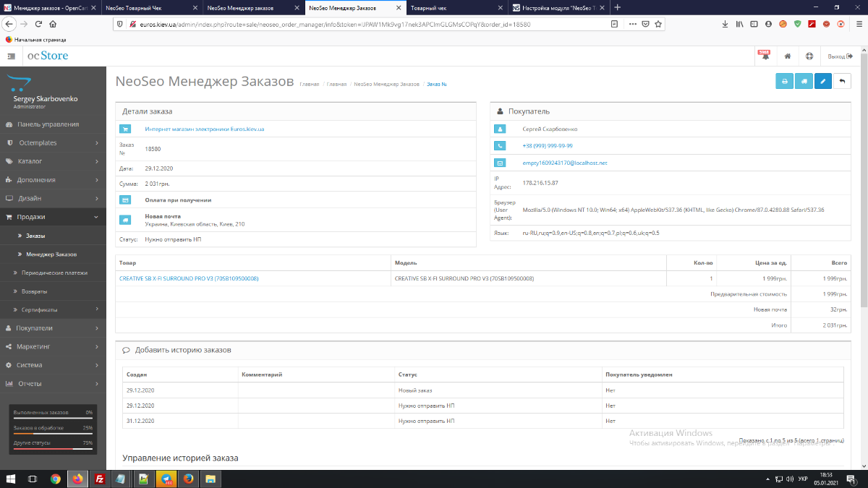Screen dimensions: 868x488
Task: Open CREATIVE SB X-FI SURROUND PRO product link
Action: [x=189, y=278]
